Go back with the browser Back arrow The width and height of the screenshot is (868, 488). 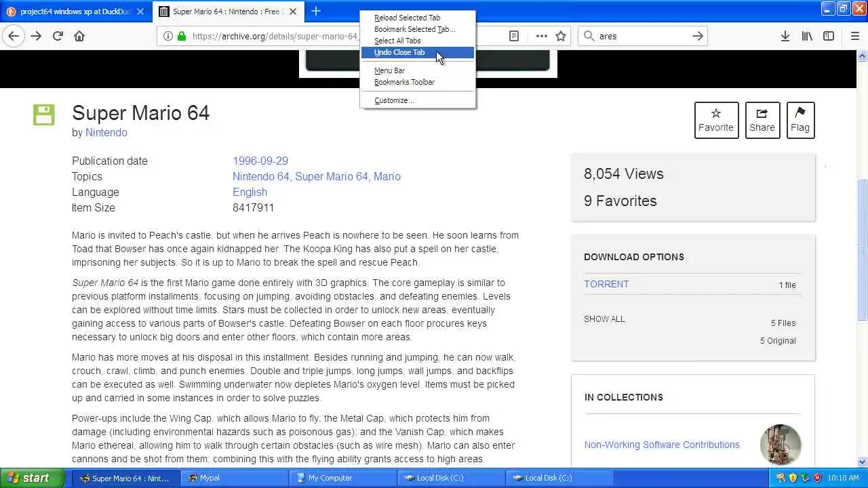pos(14,36)
